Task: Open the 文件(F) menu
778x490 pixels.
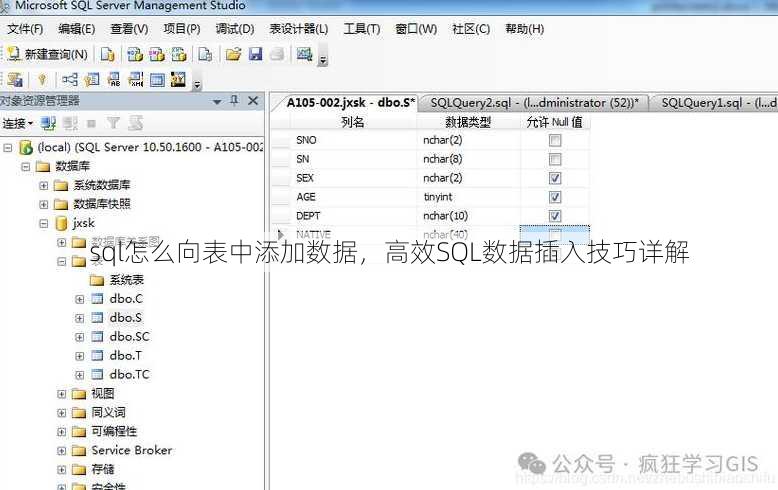Action: (x=25, y=29)
